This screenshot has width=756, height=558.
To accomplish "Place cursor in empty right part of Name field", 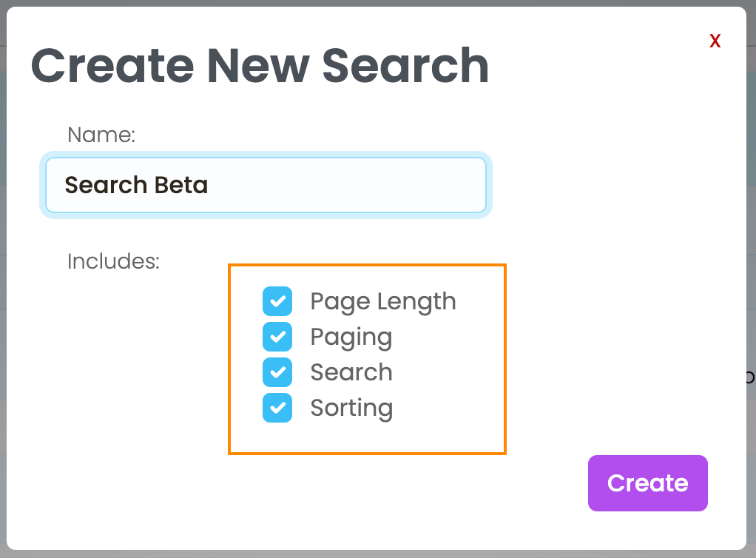I will click(370, 185).
